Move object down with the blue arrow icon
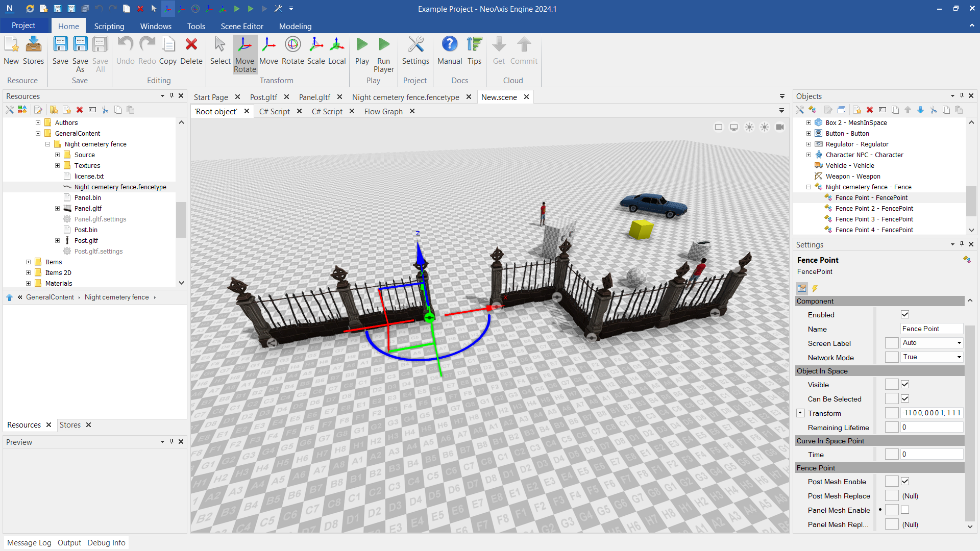The height and width of the screenshot is (551, 980). point(921,110)
